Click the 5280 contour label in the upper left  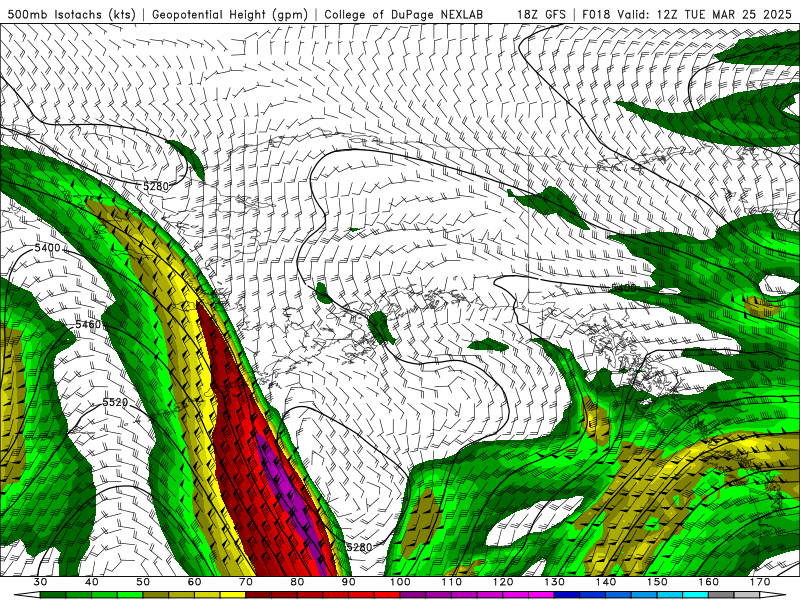(x=156, y=186)
